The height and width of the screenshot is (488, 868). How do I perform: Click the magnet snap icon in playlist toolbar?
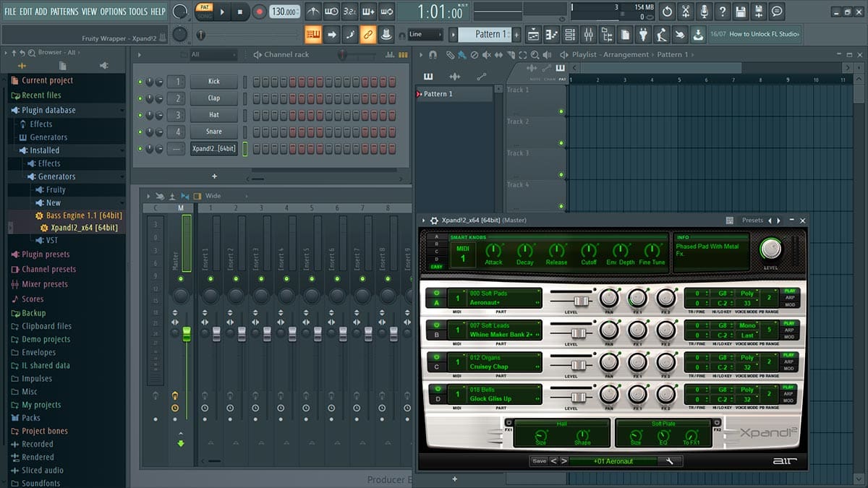click(x=433, y=55)
